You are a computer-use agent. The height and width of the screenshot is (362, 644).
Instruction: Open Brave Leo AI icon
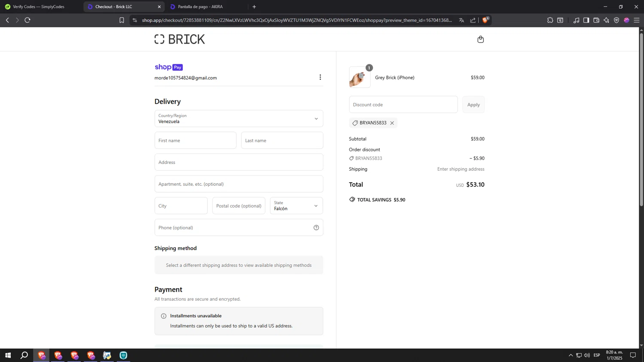click(606, 20)
